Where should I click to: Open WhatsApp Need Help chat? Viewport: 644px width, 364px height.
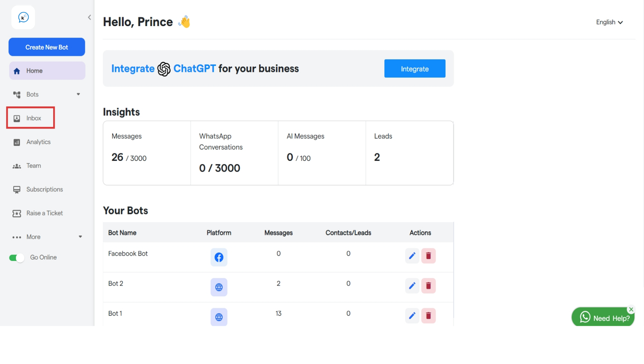pyautogui.click(x=603, y=318)
